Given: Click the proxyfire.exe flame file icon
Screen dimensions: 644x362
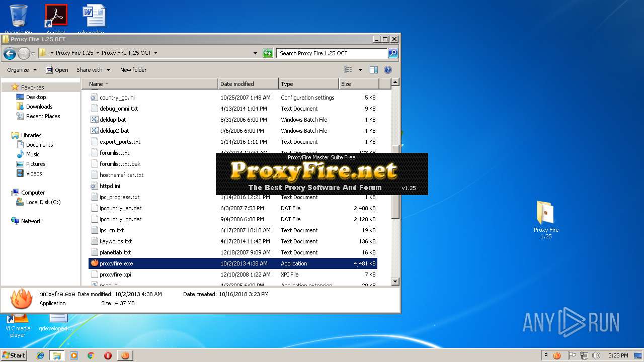Looking at the screenshot, I should click(95, 263).
